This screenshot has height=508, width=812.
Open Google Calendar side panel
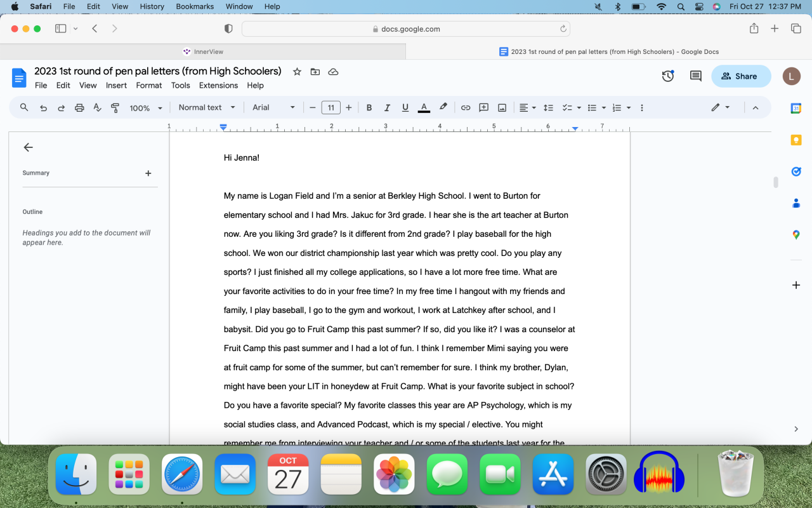pyautogui.click(x=796, y=109)
